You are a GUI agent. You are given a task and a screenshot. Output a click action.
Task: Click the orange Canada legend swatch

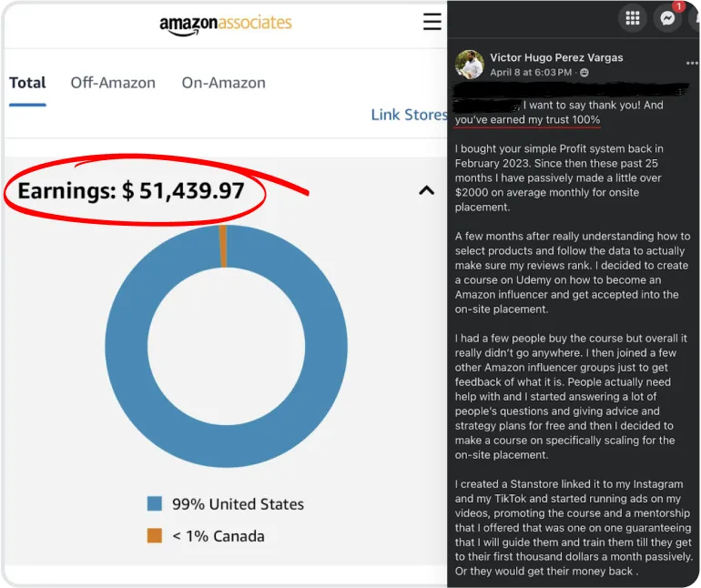pyautogui.click(x=155, y=535)
